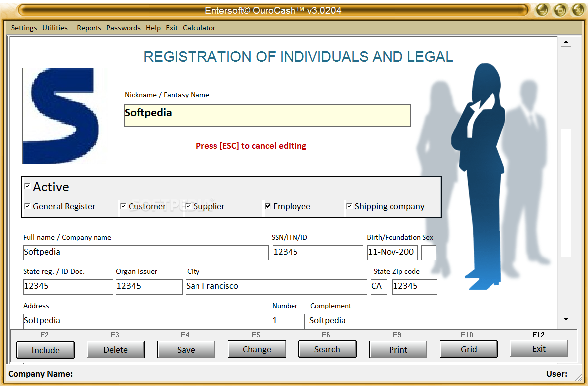This screenshot has width=588, height=386.
Task: Click the Address input field
Action: (x=144, y=321)
